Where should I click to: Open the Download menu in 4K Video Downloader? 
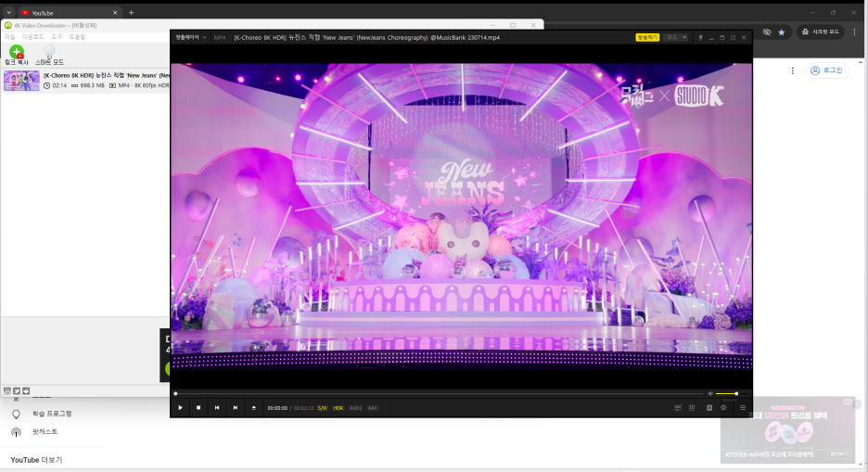[x=33, y=36]
